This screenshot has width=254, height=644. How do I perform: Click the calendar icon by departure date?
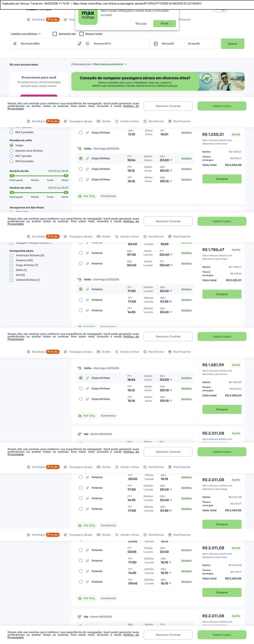click(156, 44)
